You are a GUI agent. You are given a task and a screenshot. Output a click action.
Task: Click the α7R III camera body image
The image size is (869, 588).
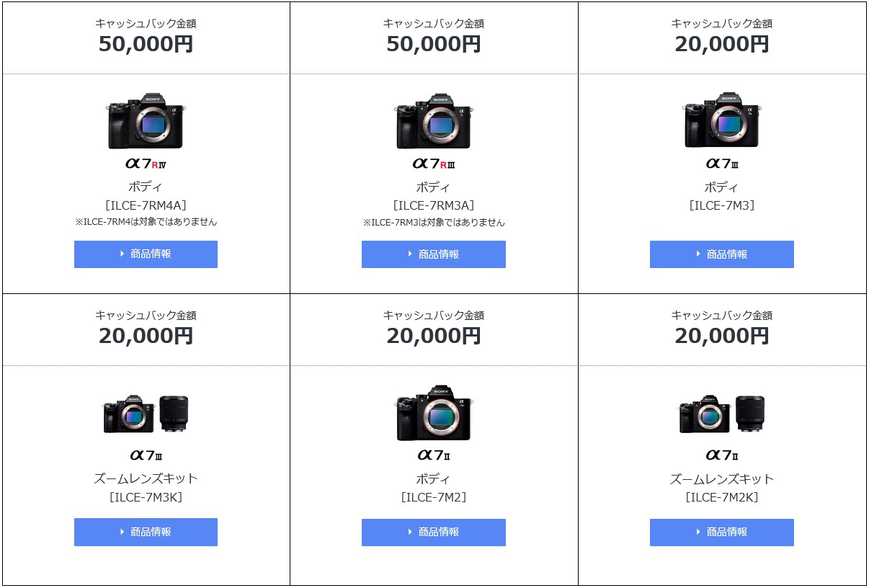coord(434,120)
